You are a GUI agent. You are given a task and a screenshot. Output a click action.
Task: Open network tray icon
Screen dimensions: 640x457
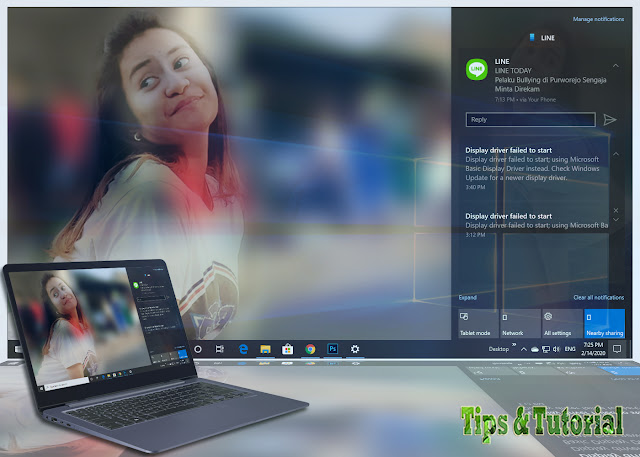point(546,349)
